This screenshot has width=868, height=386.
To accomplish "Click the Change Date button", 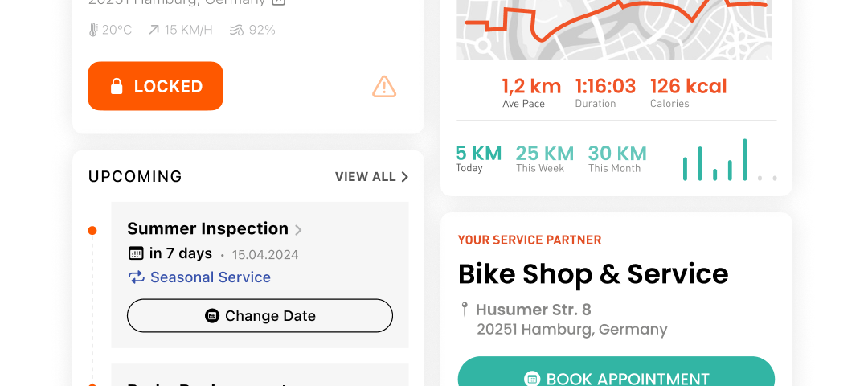I will point(260,316).
